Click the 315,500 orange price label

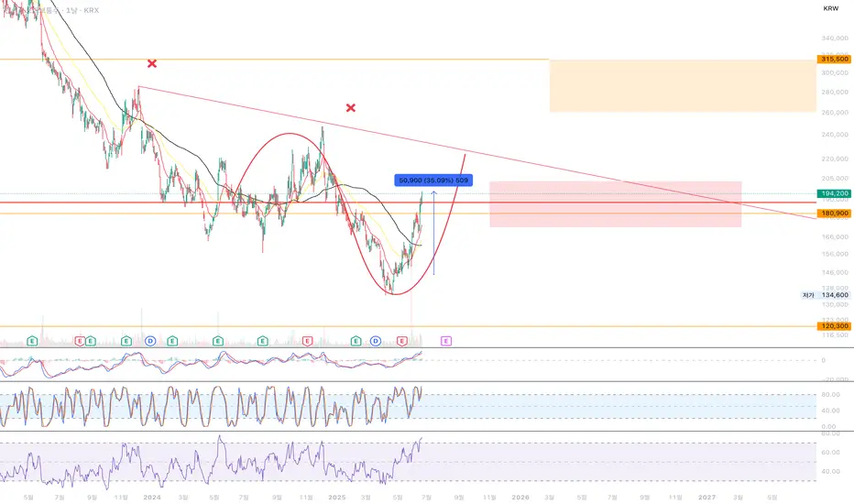(x=834, y=59)
